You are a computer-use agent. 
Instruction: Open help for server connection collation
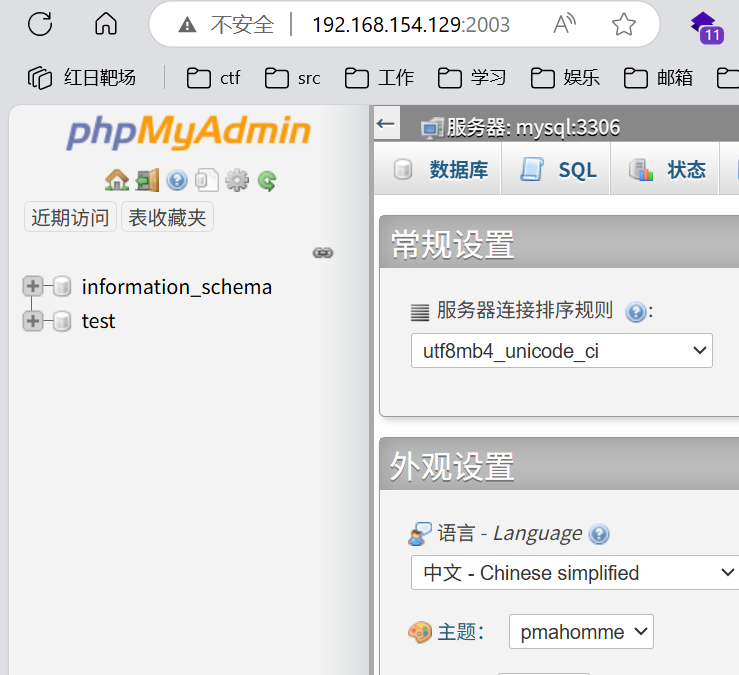[635, 312]
